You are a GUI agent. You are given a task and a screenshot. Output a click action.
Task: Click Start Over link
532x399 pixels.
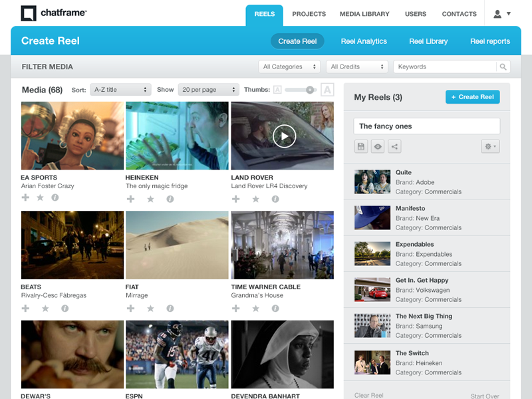coord(485,396)
